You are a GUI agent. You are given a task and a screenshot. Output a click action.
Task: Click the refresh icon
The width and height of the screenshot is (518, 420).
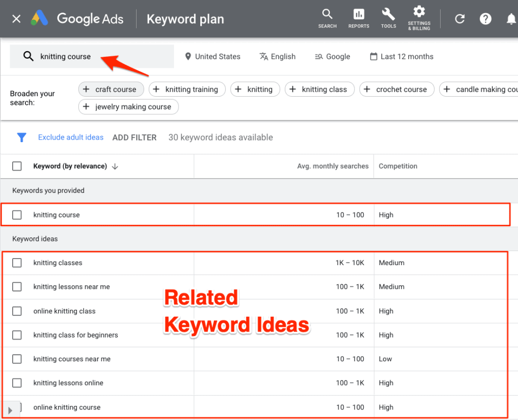click(460, 19)
